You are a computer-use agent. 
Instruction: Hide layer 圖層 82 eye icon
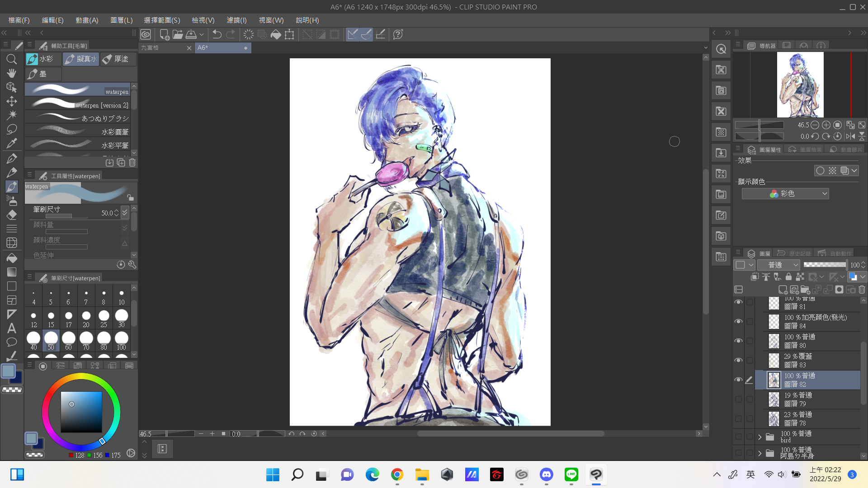pos(739,380)
